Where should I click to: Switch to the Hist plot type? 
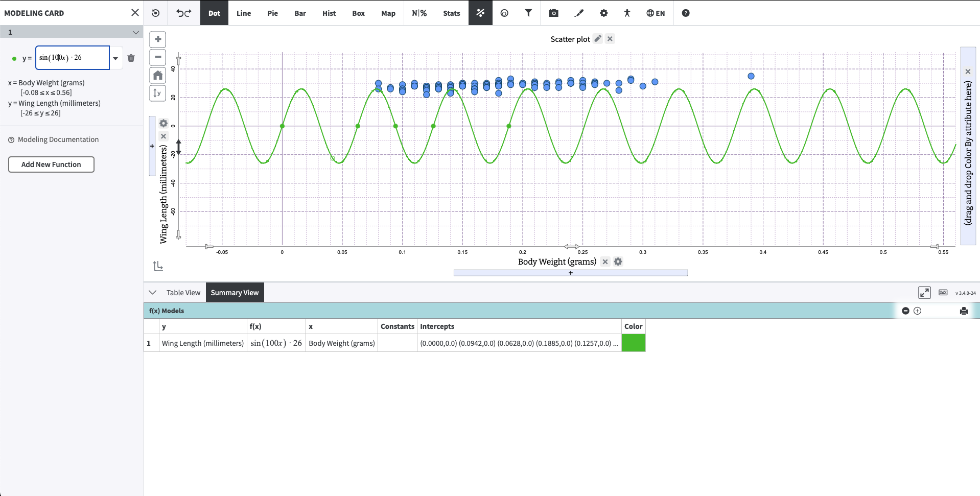pos(329,13)
